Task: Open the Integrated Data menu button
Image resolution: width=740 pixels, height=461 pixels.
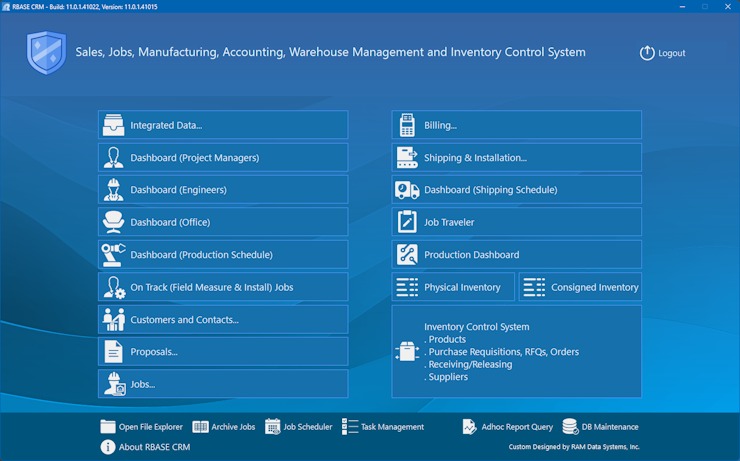Action: click(x=223, y=125)
